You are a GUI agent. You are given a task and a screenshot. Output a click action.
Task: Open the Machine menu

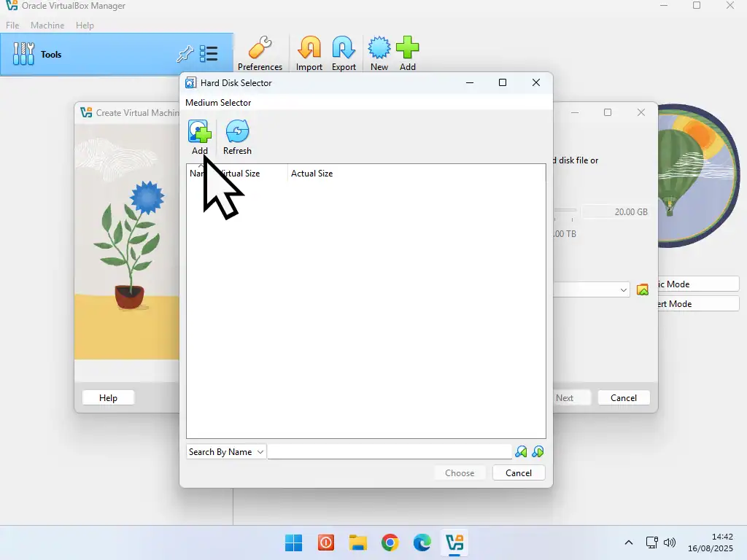47,26
